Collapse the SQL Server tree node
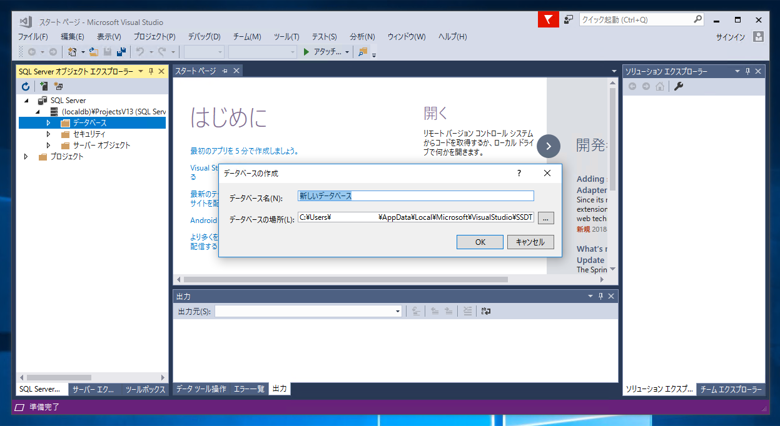This screenshot has height=426, width=780. (x=27, y=101)
